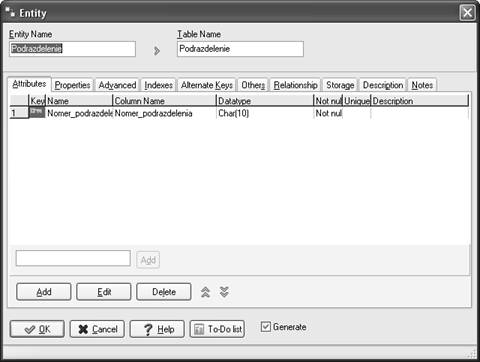This screenshot has width=480, height=362.
Task: Click the OK button
Action: (37, 329)
